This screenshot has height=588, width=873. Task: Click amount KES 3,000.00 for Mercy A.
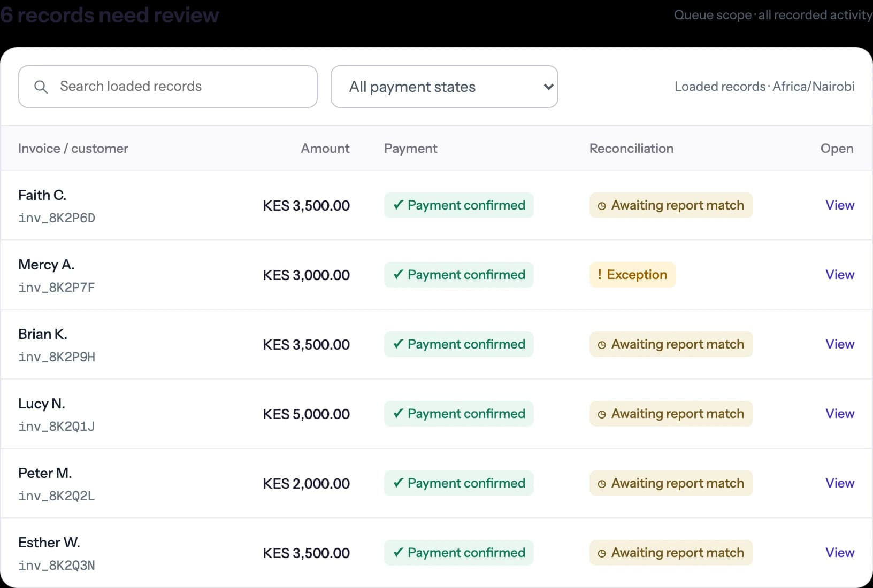tap(307, 275)
